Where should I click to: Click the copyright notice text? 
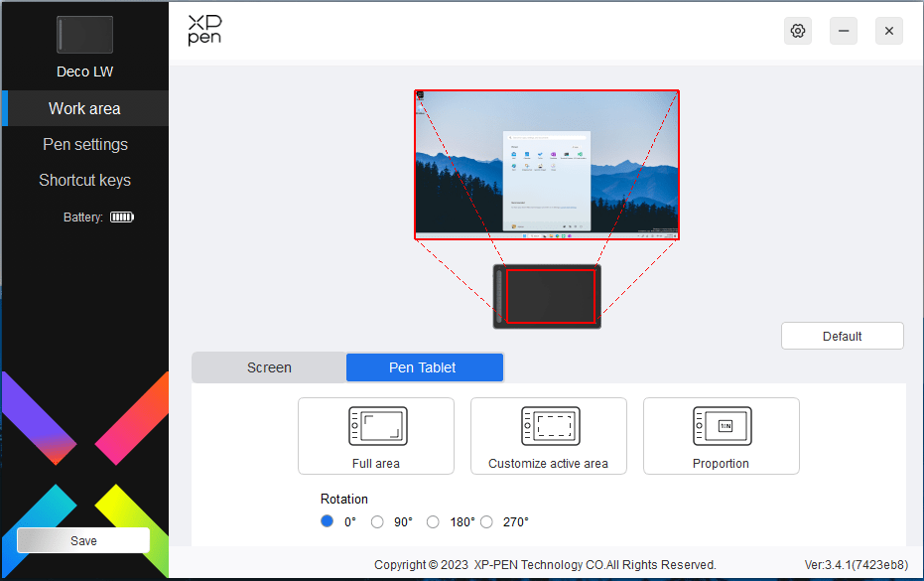[545, 564]
